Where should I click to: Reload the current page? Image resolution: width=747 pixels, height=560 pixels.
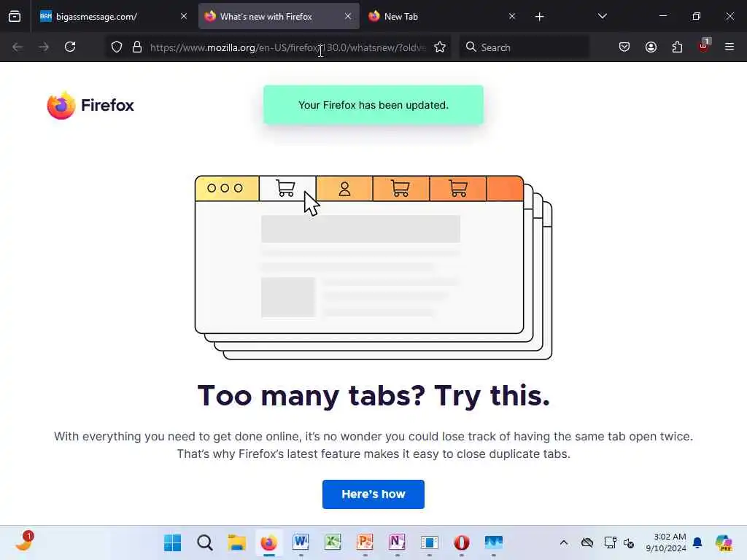[x=70, y=47]
